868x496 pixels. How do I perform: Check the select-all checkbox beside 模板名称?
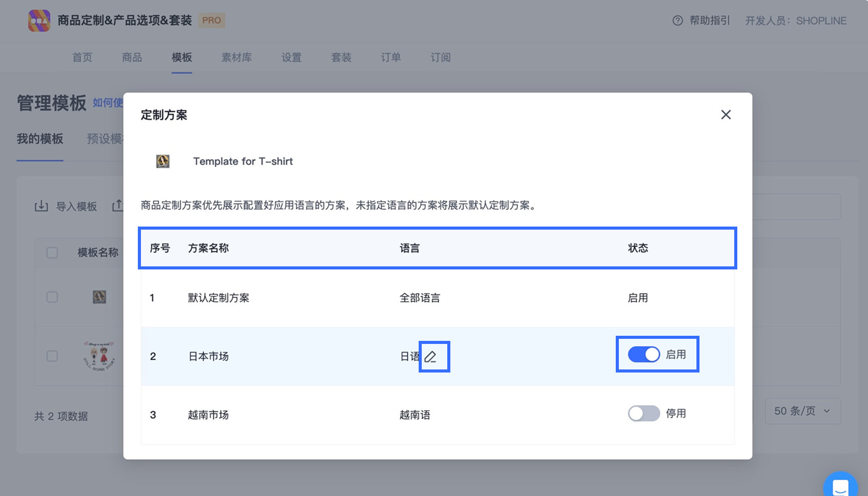pyautogui.click(x=52, y=253)
